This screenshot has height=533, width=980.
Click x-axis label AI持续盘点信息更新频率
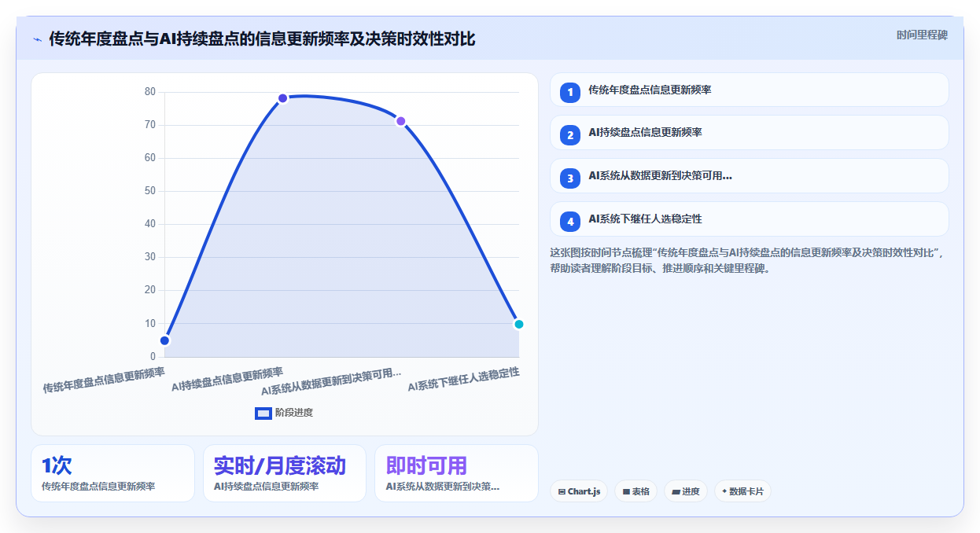click(227, 380)
